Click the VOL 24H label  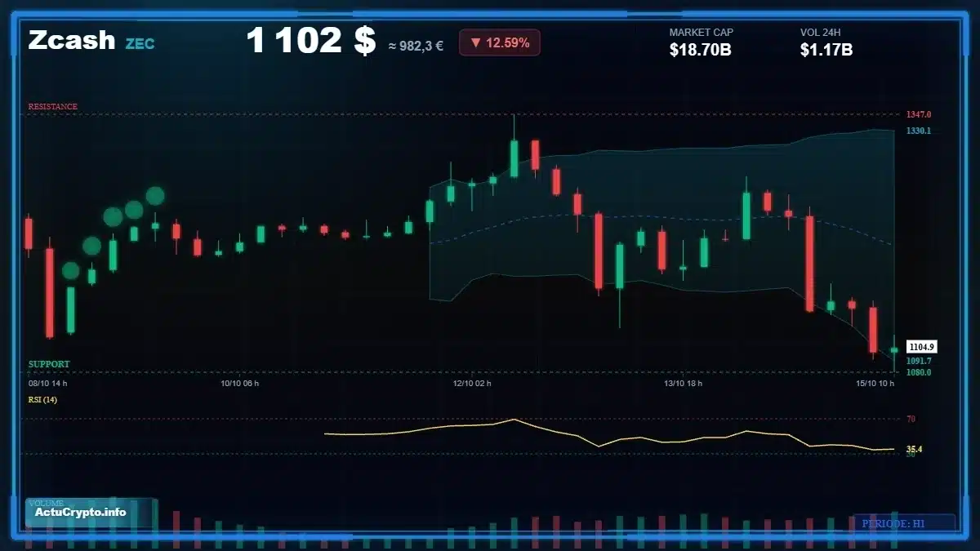pos(821,33)
